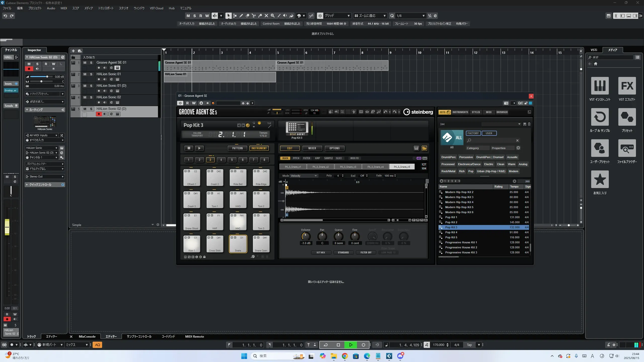Click the Add Track plus icon
This screenshot has height=362, width=644.
click(x=73, y=51)
